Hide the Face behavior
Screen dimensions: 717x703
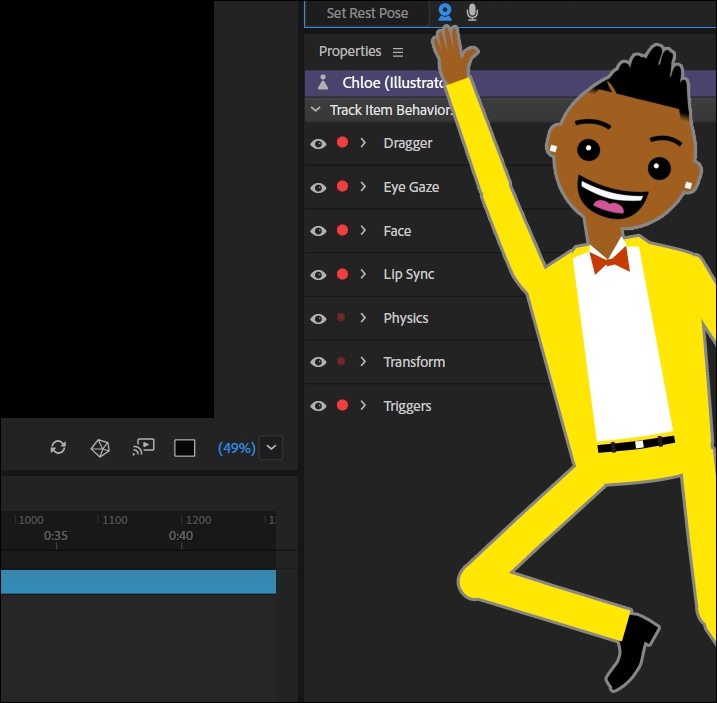318,231
